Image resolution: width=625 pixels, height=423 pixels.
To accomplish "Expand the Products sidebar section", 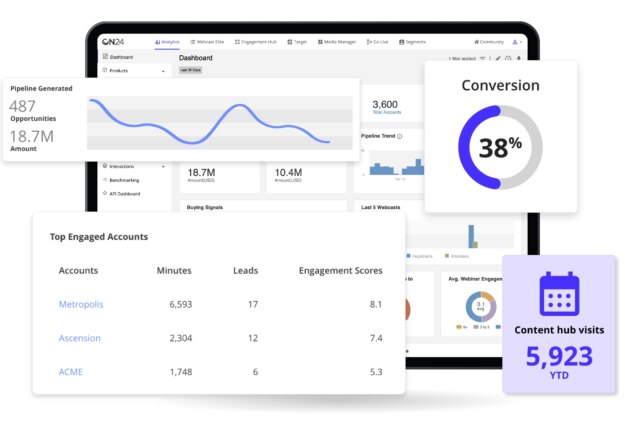I will click(163, 71).
